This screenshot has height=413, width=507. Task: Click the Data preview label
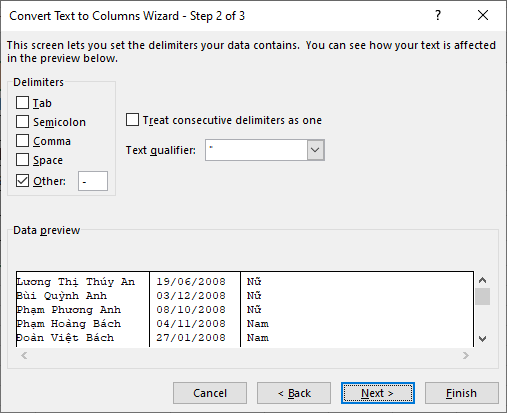47,230
